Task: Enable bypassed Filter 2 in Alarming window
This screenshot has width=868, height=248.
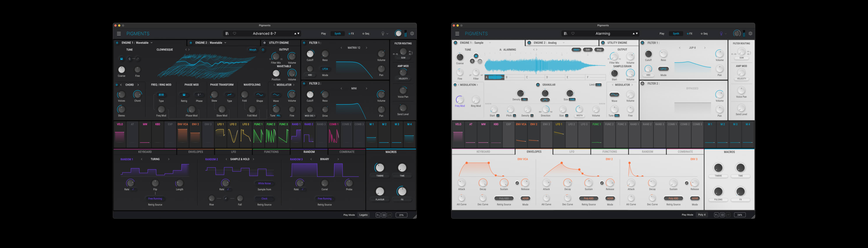Action: [643, 83]
